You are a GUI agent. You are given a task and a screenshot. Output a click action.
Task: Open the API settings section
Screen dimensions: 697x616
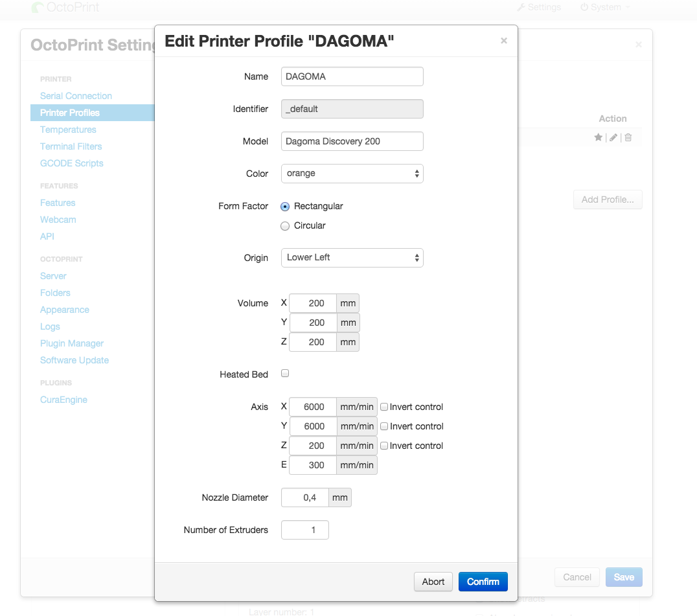pyautogui.click(x=47, y=237)
